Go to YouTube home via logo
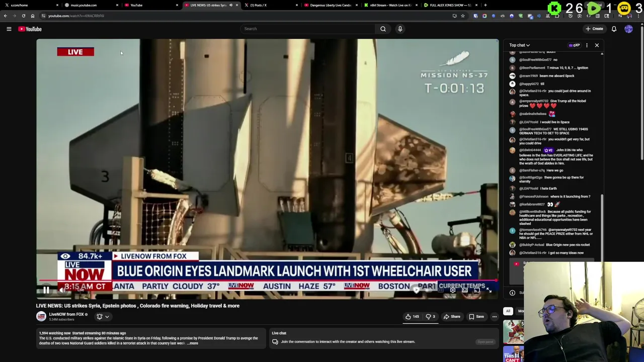This screenshot has width=644, height=362. click(x=30, y=29)
